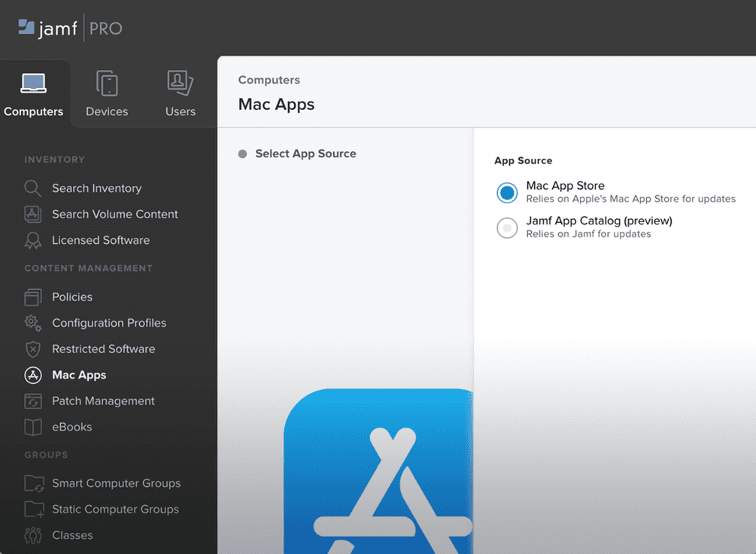The image size is (756, 554).
Task: Click the 'App Source' heading
Action: pos(523,160)
